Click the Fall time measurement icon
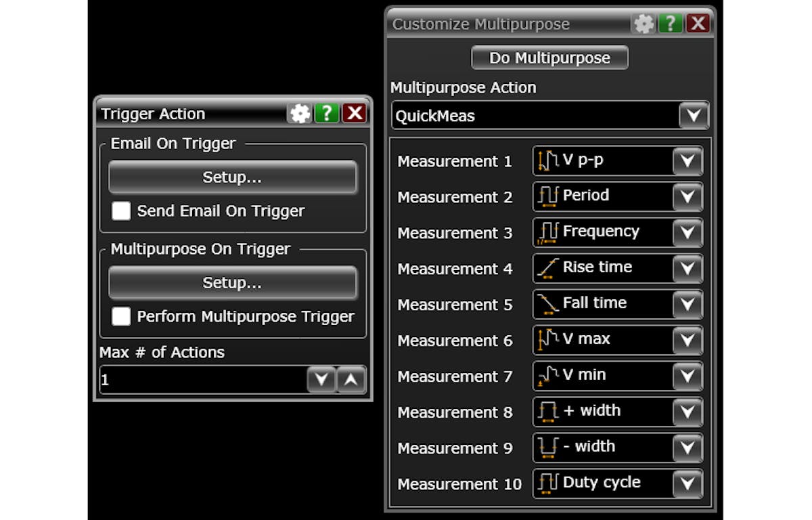Viewport: 812px width, 520px height. pyautogui.click(x=549, y=303)
